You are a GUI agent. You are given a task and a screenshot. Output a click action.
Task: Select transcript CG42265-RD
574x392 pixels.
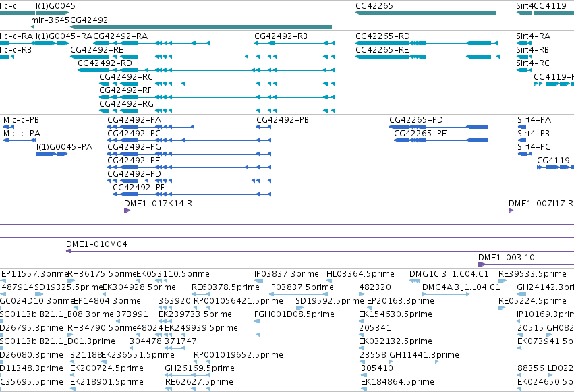(x=426, y=43)
